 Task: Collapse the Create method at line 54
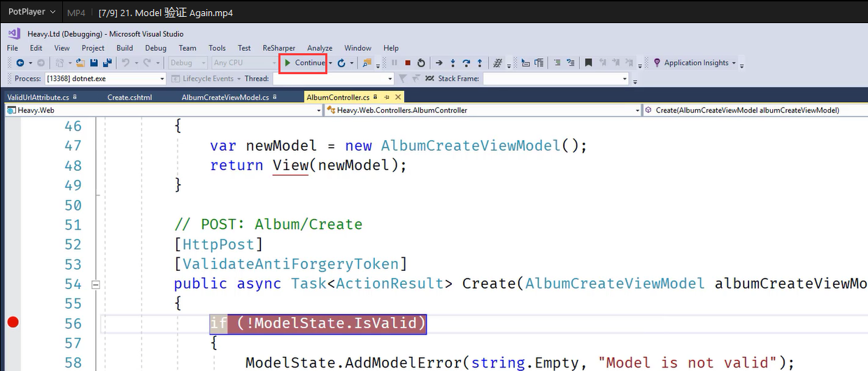(x=96, y=284)
